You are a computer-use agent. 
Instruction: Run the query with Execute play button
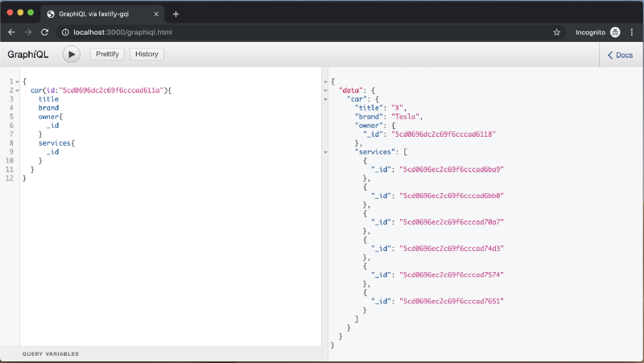tap(72, 54)
